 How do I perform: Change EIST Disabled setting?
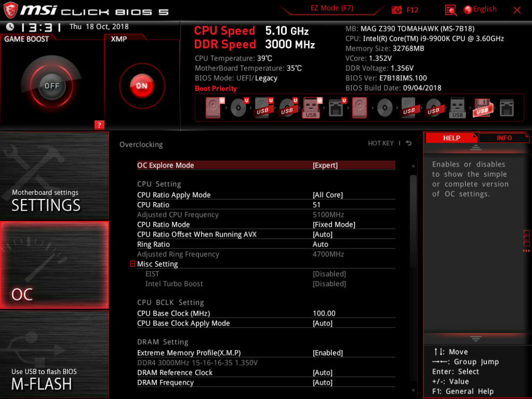tap(329, 274)
